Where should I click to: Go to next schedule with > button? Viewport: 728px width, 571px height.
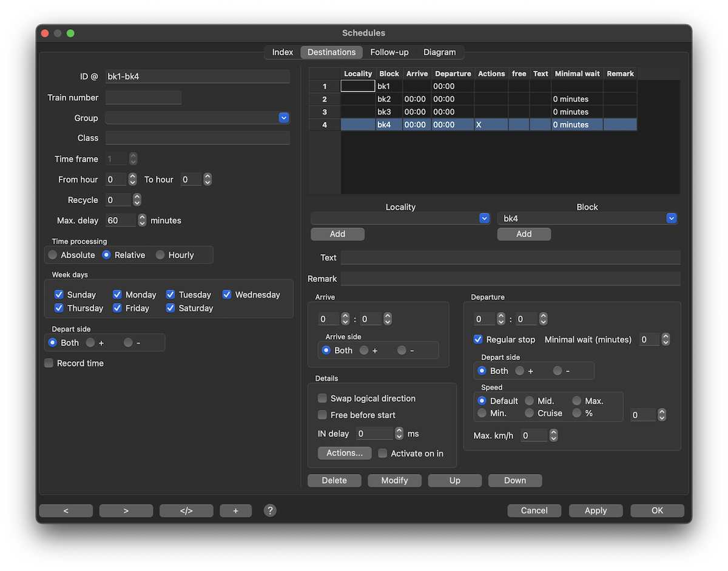(126, 510)
